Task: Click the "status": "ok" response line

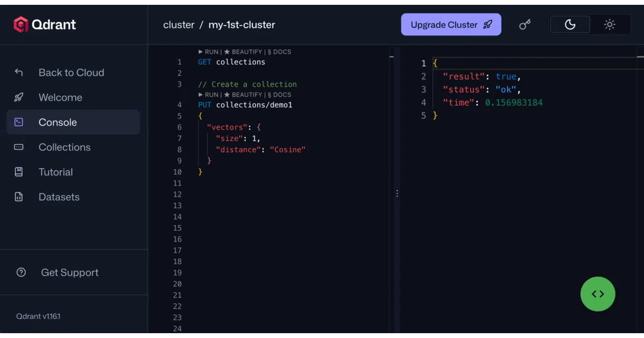Action: [482, 90]
